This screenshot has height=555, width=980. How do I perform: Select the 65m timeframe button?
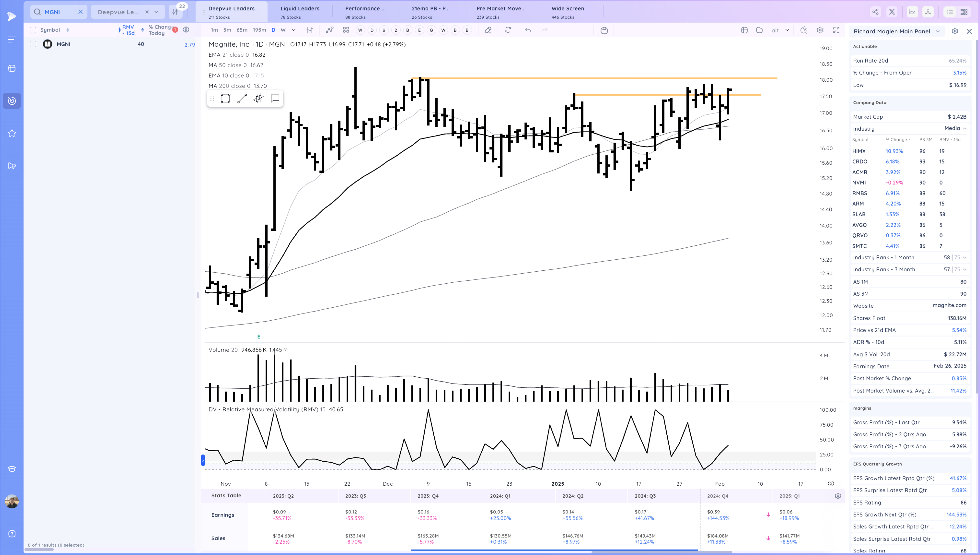242,30
